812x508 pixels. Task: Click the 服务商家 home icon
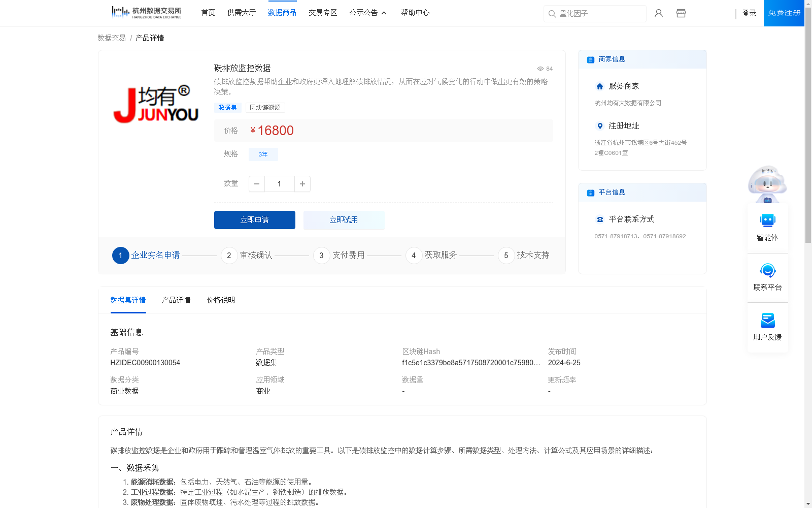click(600, 86)
